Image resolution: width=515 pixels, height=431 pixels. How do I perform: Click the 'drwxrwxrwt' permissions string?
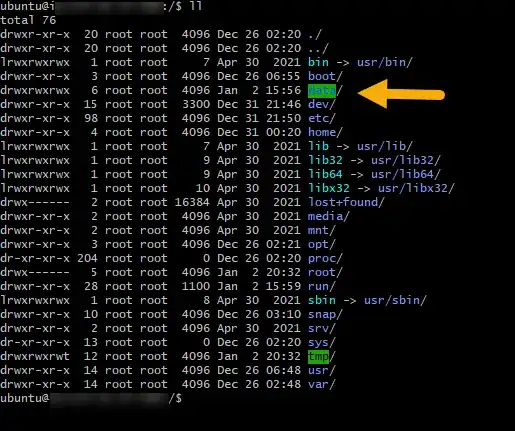click(x=35, y=356)
